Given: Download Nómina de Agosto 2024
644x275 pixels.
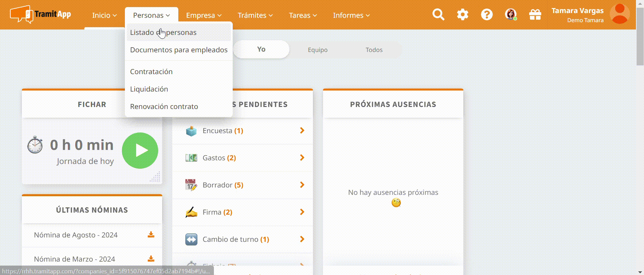Looking at the screenshot, I should click(151, 235).
